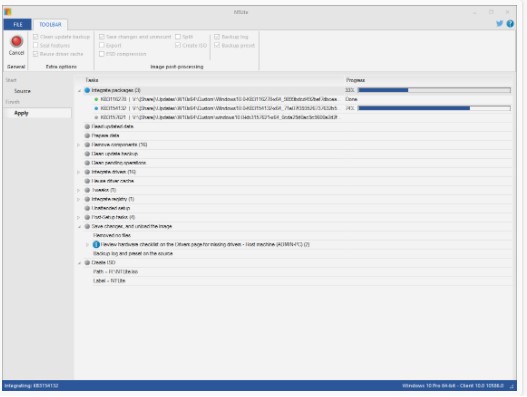Toggle the Backup preset checkbox
527x397 pixels.
(217, 45)
